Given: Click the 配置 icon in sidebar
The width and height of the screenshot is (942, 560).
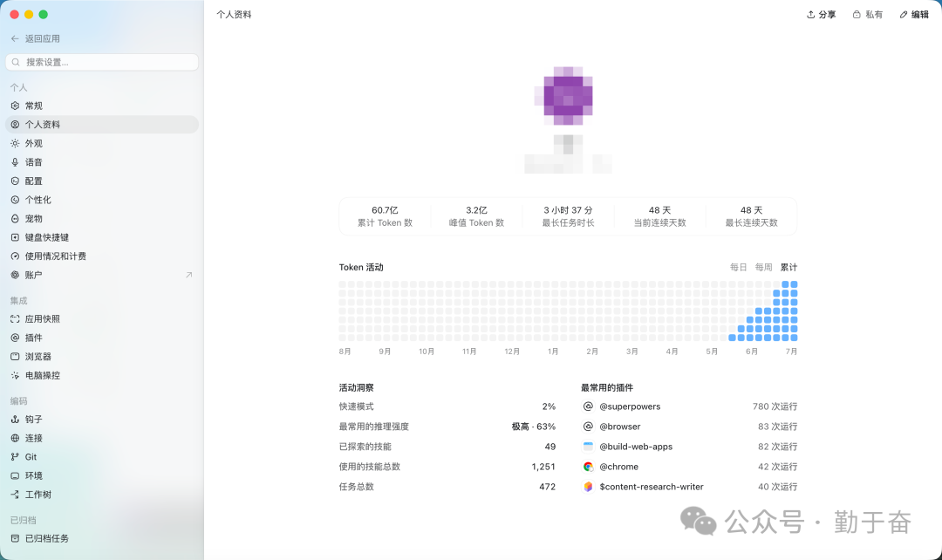Looking at the screenshot, I should (x=15, y=181).
